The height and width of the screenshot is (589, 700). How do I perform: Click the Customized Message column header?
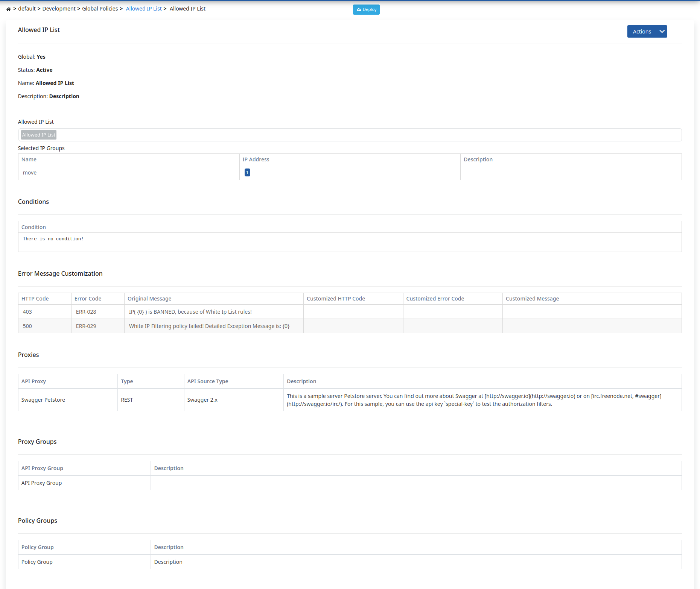[532, 299]
